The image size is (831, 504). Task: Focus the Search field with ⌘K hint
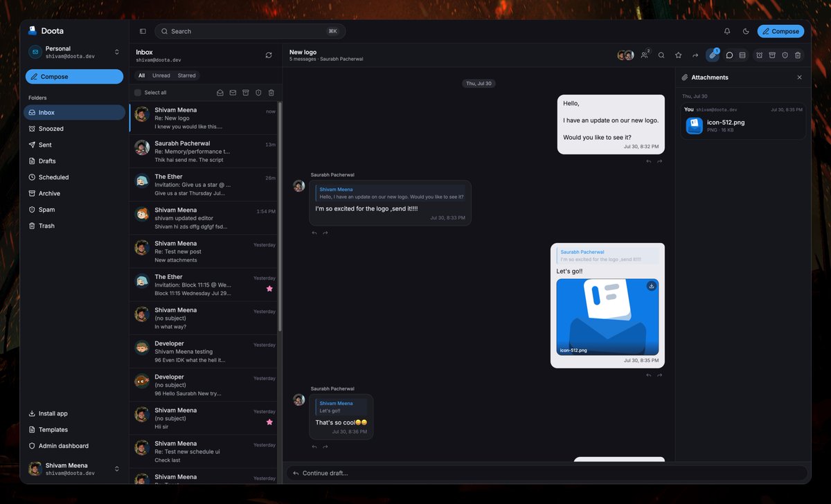pos(250,31)
